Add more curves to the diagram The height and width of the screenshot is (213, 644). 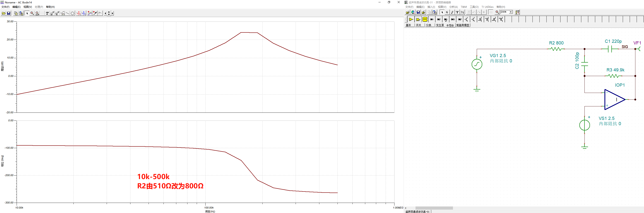(90, 13)
